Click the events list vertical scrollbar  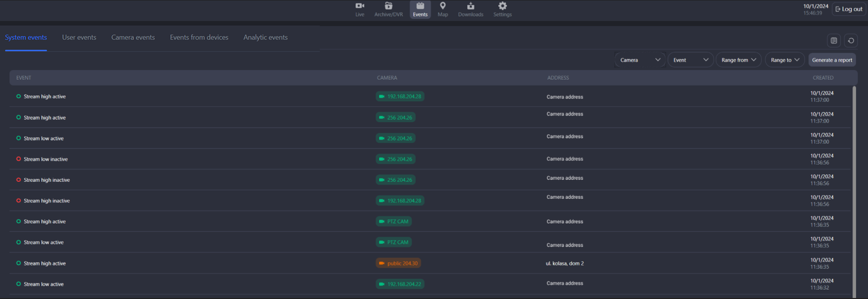click(854, 190)
